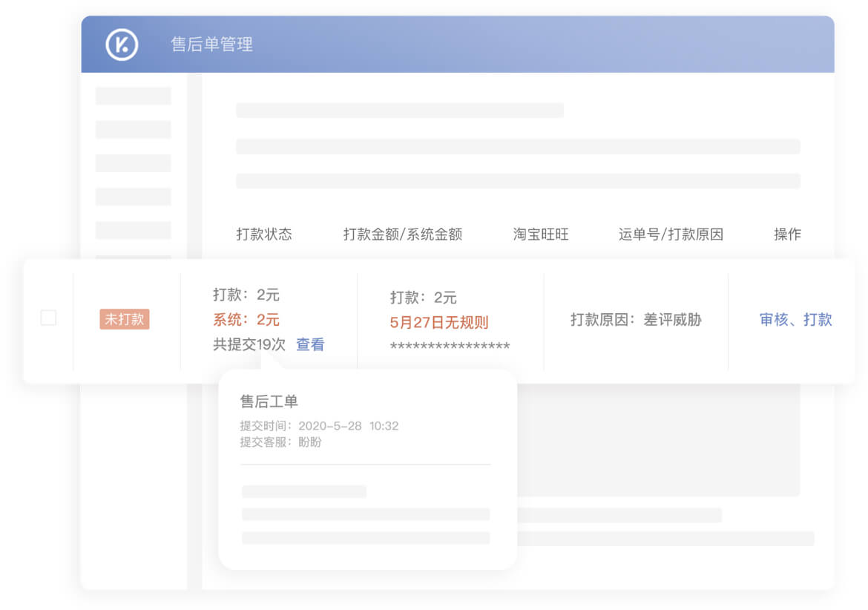
Task: Open the 查看 link beside 共提交19次
Action: point(310,344)
